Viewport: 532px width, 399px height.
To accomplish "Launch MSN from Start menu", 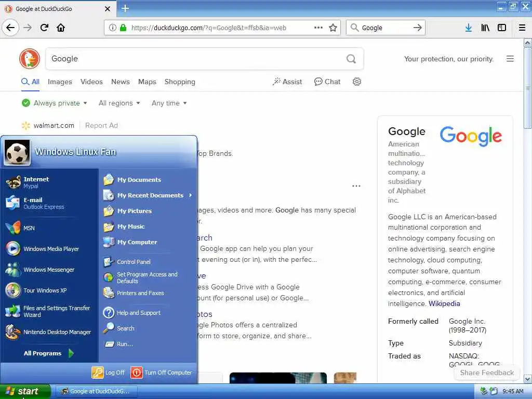I will click(x=49, y=228).
